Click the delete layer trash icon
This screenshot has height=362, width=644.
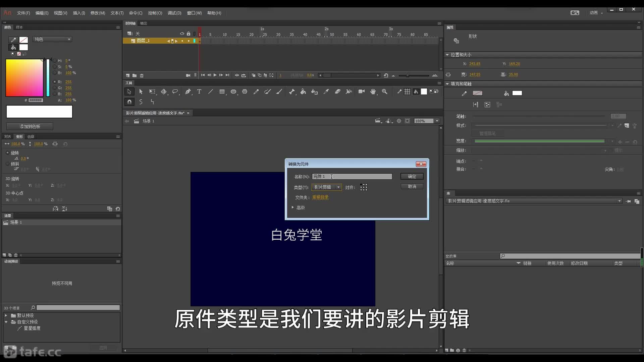coord(142,75)
